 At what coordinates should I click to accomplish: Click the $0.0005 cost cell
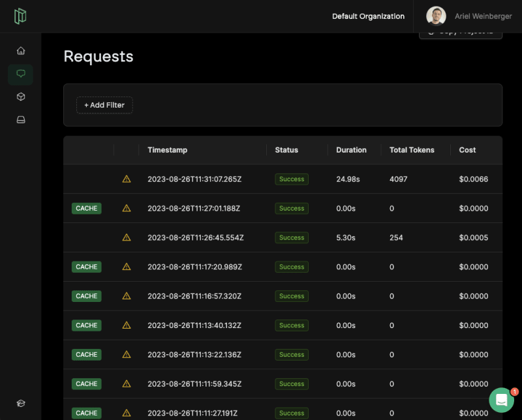pos(474,238)
